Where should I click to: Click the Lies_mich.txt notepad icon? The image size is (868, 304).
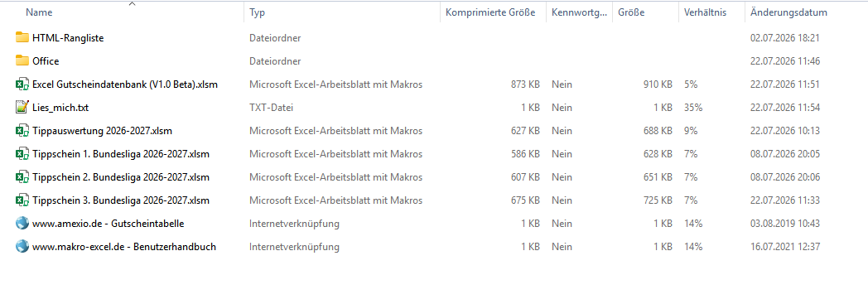(x=22, y=108)
